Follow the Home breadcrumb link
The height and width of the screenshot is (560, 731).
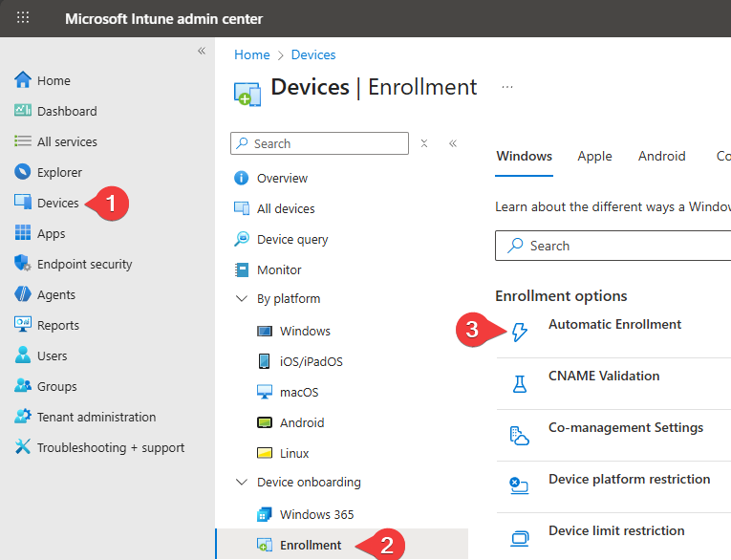pyautogui.click(x=251, y=54)
